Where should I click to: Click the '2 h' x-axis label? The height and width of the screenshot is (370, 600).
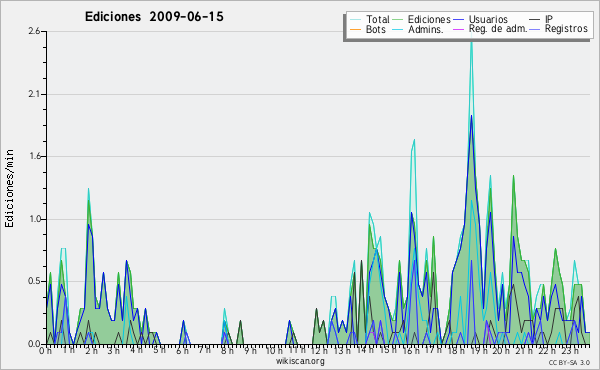point(91,351)
